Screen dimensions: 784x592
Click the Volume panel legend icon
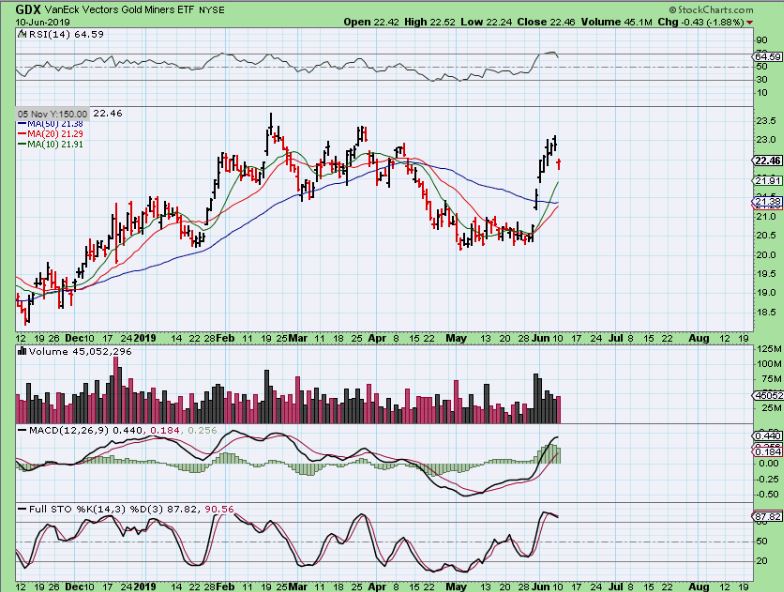point(22,352)
